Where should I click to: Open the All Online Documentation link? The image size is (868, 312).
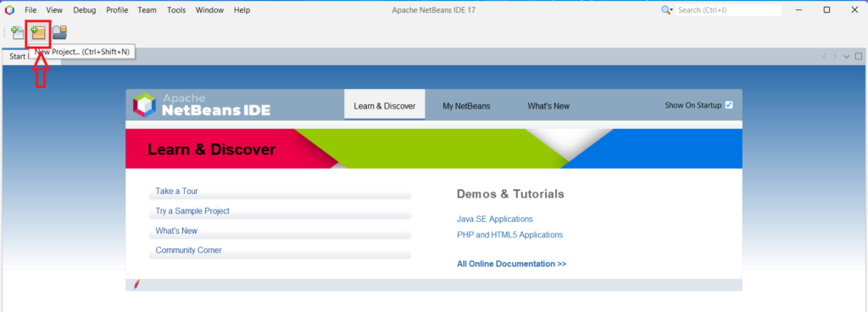click(511, 264)
